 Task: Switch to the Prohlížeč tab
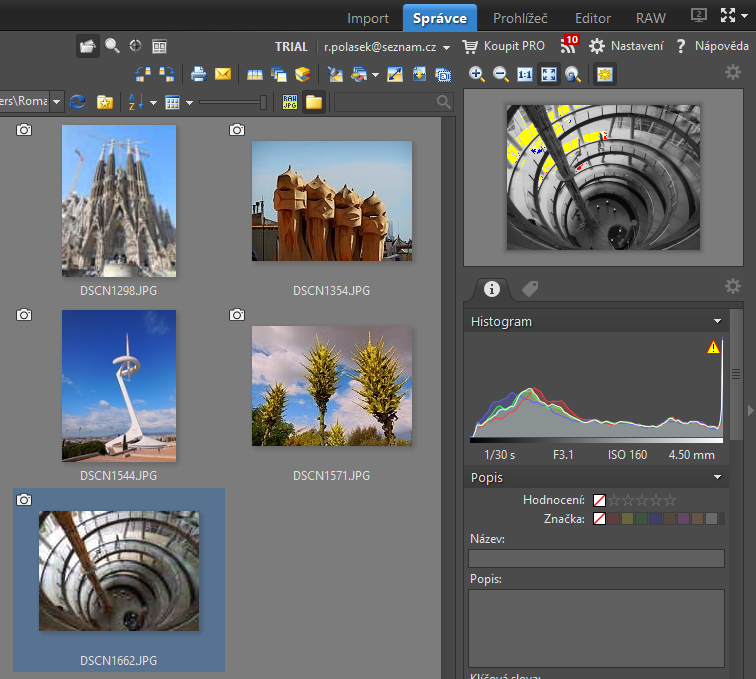520,18
